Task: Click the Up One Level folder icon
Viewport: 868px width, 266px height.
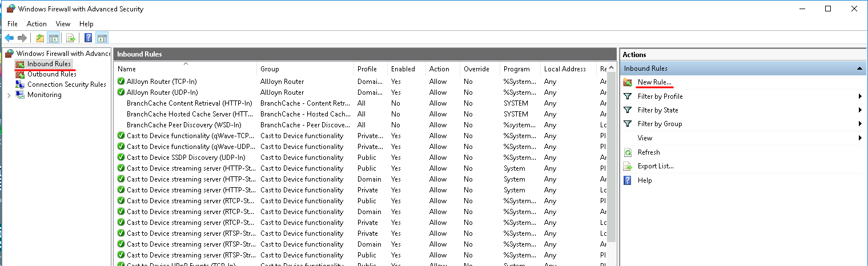Action: pos(39,38)
